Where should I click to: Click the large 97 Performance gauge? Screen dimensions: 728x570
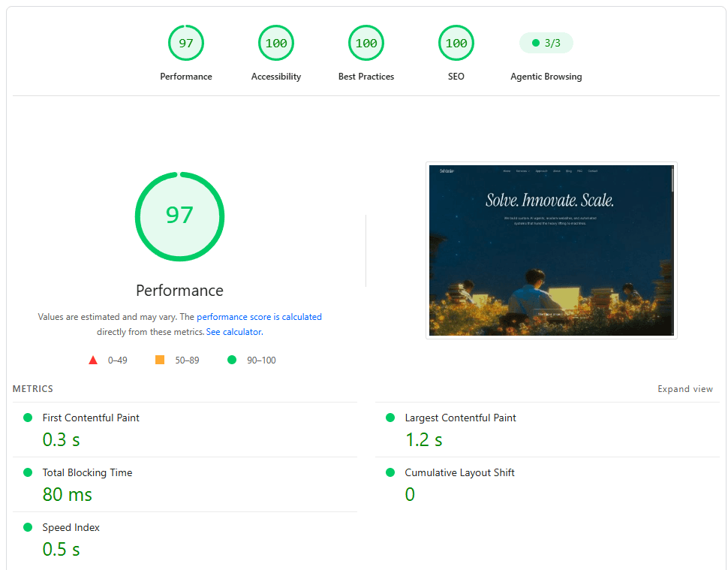point(179,216)
